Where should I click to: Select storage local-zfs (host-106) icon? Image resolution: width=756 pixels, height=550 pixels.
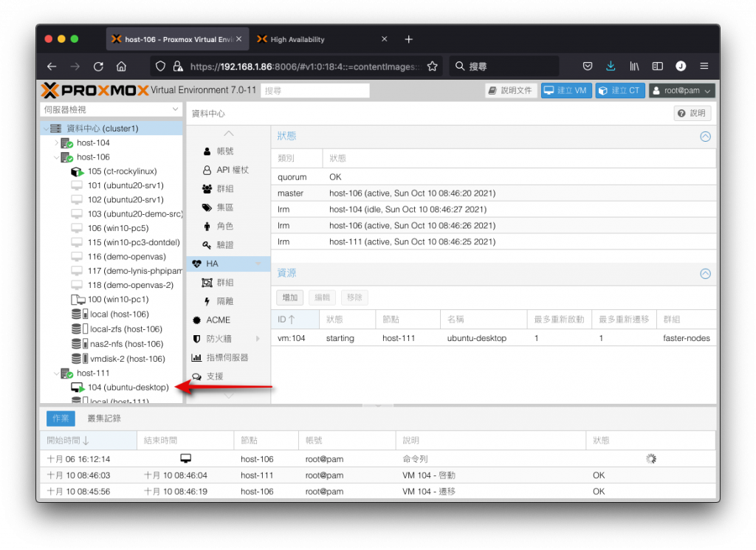80,329
